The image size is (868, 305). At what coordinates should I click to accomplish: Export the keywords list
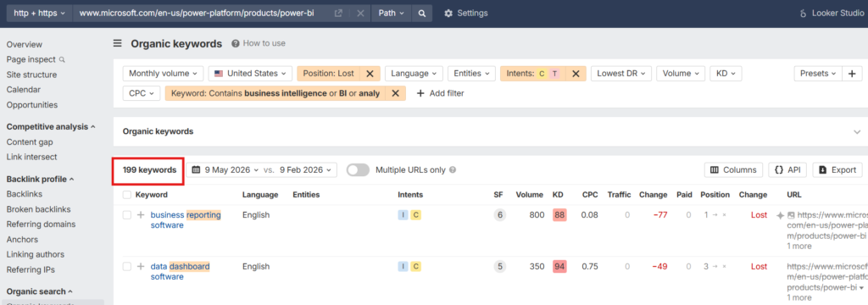coord(837,170)
